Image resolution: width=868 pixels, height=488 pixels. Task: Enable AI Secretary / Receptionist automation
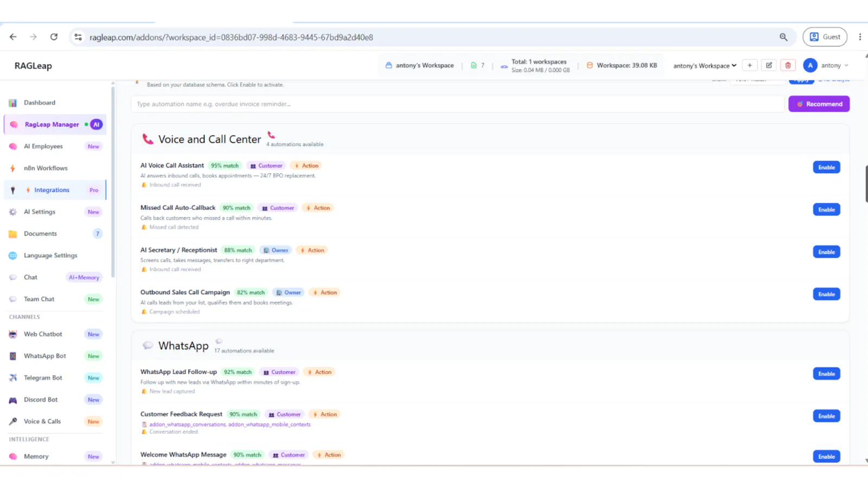[827, 252]
